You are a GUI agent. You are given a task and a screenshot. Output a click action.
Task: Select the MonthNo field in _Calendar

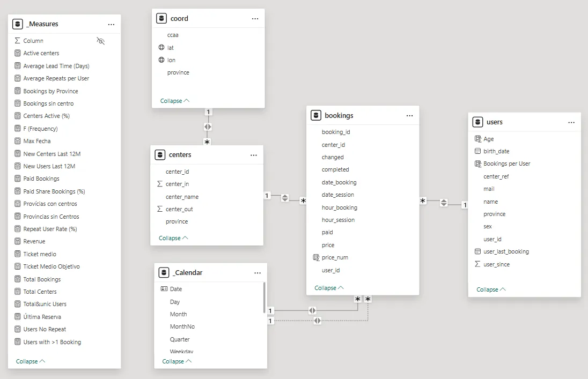point(182,326)
